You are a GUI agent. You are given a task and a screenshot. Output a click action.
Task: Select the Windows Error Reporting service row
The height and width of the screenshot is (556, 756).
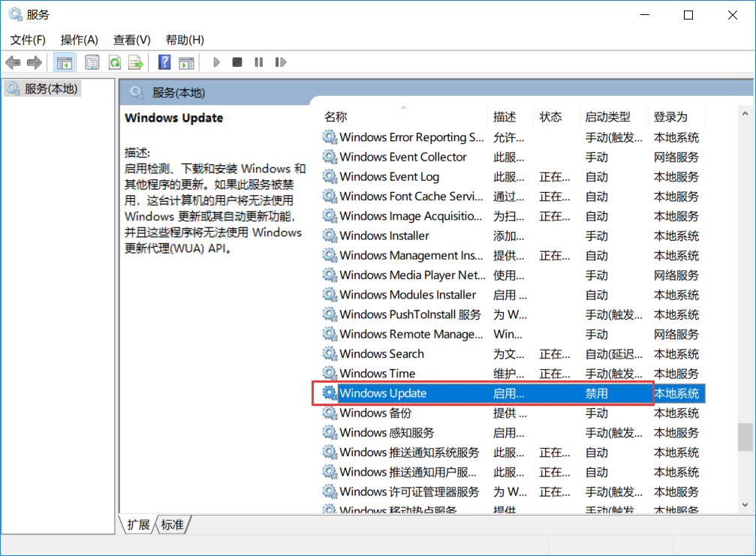513,137
